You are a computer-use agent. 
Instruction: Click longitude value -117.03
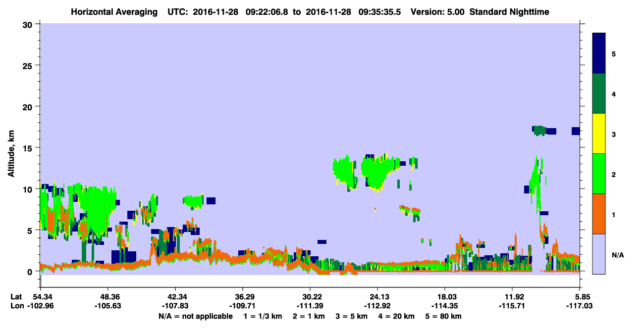(x=580, y=306)
